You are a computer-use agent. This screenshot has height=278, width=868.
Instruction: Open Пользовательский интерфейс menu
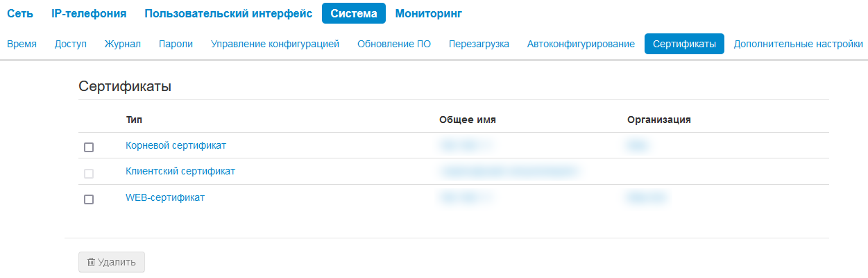tap(228, 13)
